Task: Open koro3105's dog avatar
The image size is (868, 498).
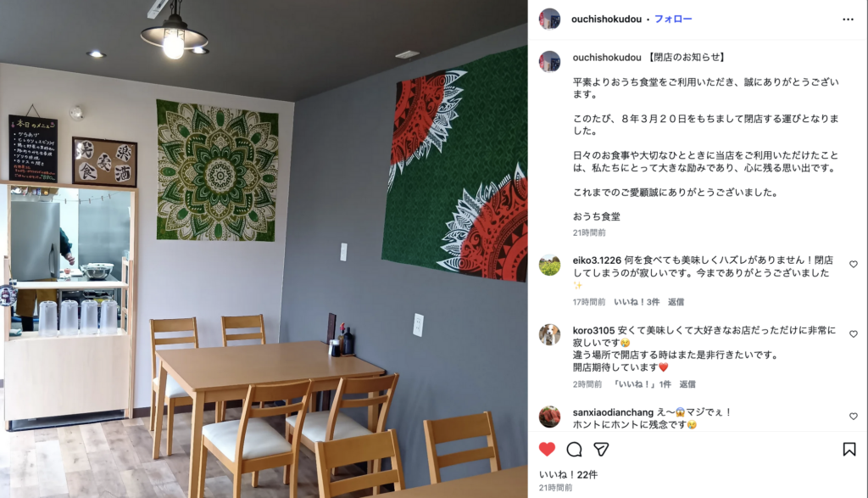Action: (x=549, y=334)
